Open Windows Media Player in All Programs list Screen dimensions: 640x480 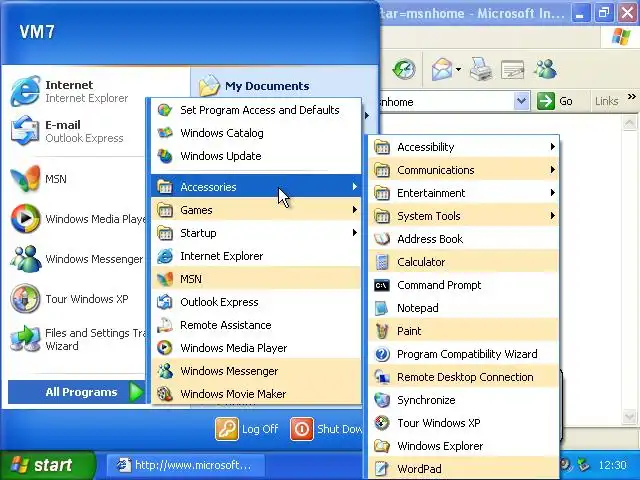pyautogui.click(x=256, y=348)
